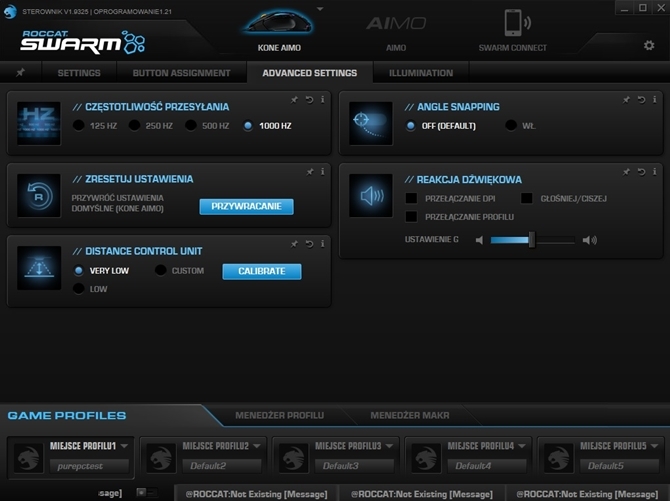Switch to the Settings tab
670x501 pixels.
tap(79, 73)
